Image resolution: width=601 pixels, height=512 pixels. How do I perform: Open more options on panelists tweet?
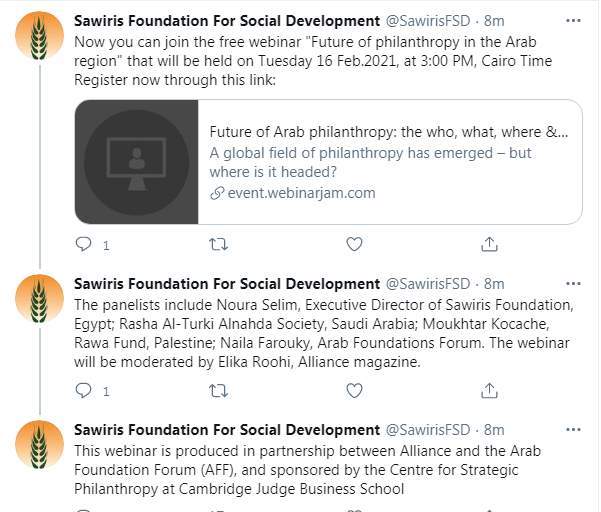[x=572, y=285]
